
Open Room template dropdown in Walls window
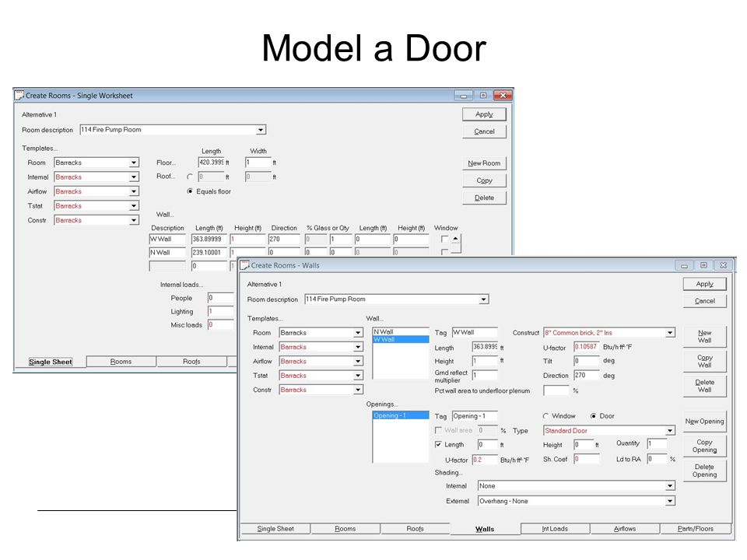coord(358,333)
